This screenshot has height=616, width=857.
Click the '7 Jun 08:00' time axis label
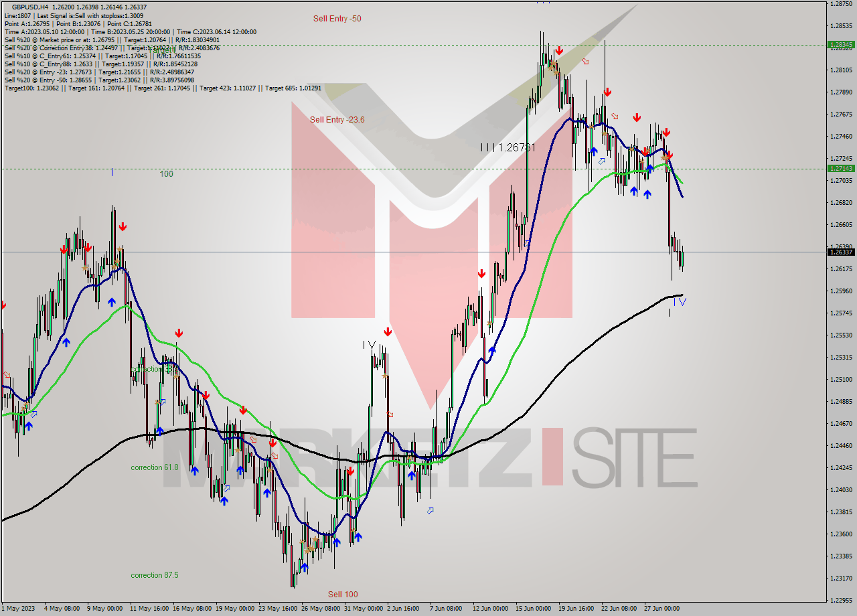click(446, 609)
